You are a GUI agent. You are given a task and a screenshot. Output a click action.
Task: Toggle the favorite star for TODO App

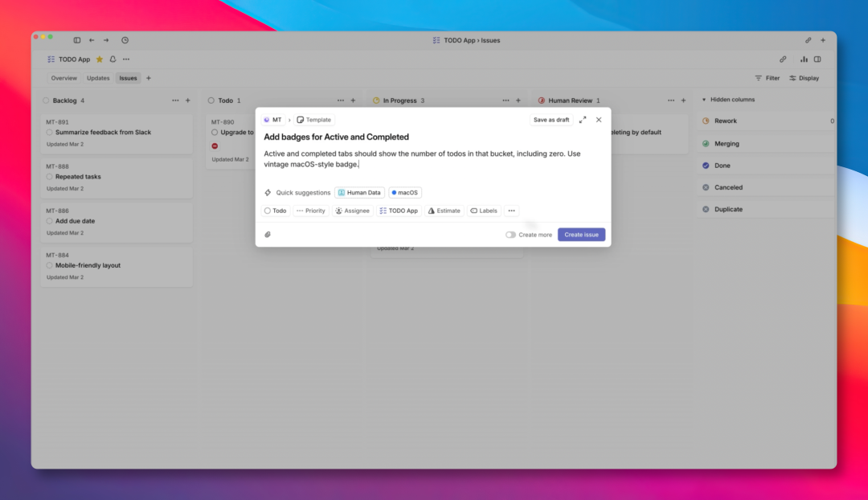(x=100, y=59)
